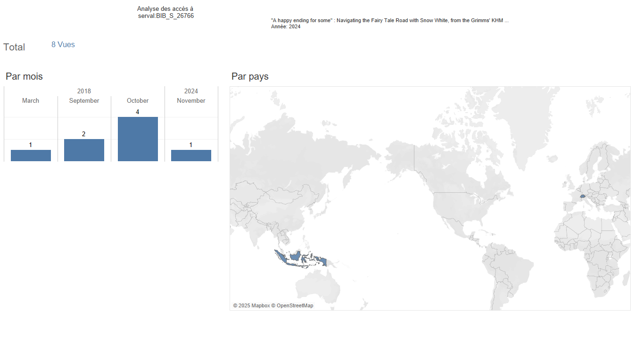Click the 'September' month header
644x362 pixels.
(84, 100)
